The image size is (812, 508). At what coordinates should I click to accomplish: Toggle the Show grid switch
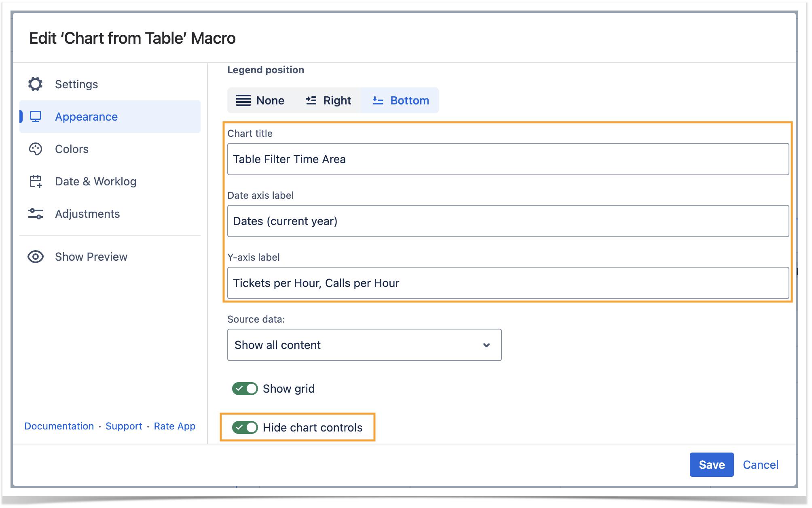[245, 389]
